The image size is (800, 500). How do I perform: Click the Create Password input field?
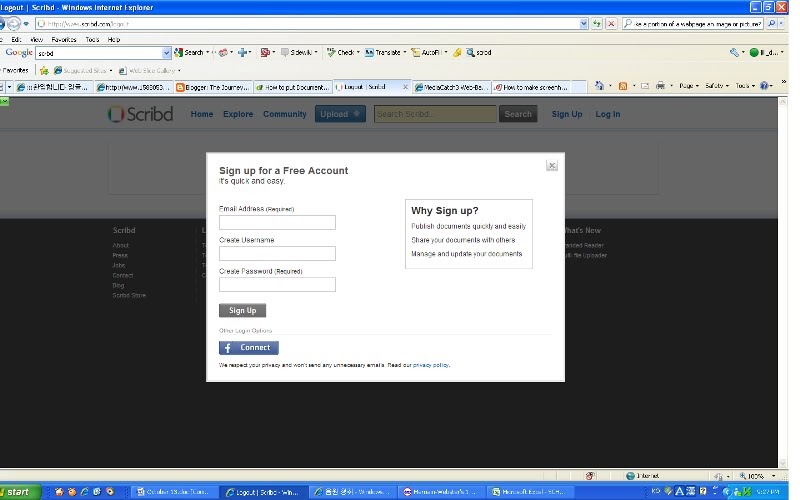pos(277,285)
